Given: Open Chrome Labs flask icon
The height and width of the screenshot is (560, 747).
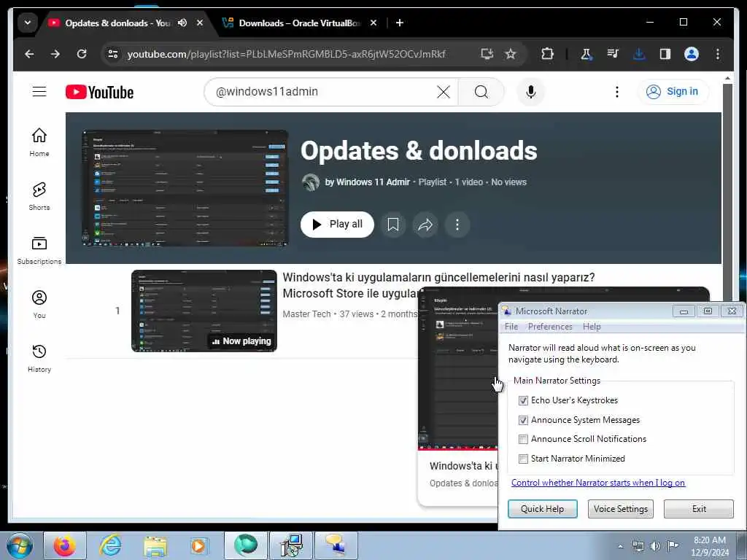Looking at the screenshot, I should pos(587,54).
